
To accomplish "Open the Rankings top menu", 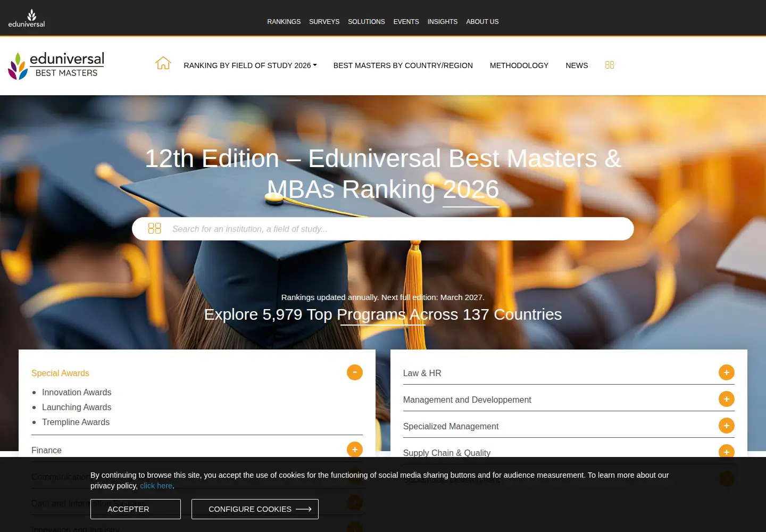I will coord(284,22).
